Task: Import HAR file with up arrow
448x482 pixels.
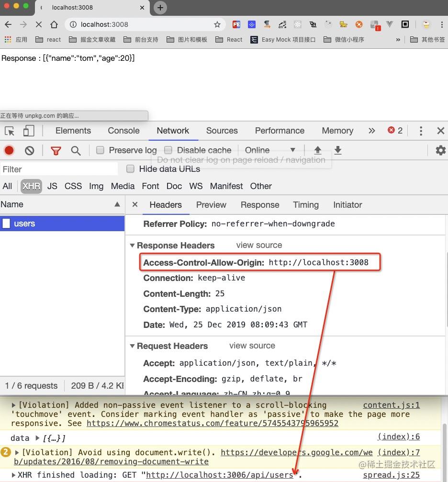Action: 318,150
